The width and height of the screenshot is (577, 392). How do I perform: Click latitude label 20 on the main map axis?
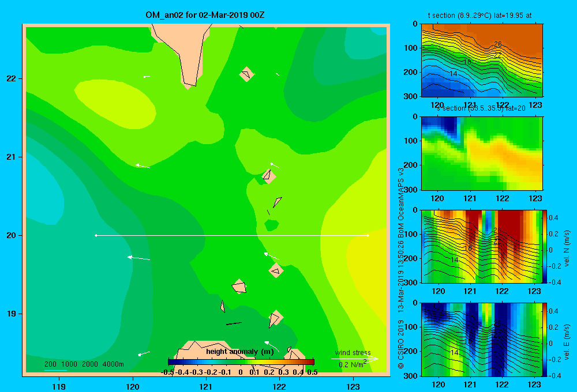tap(12, 235)
